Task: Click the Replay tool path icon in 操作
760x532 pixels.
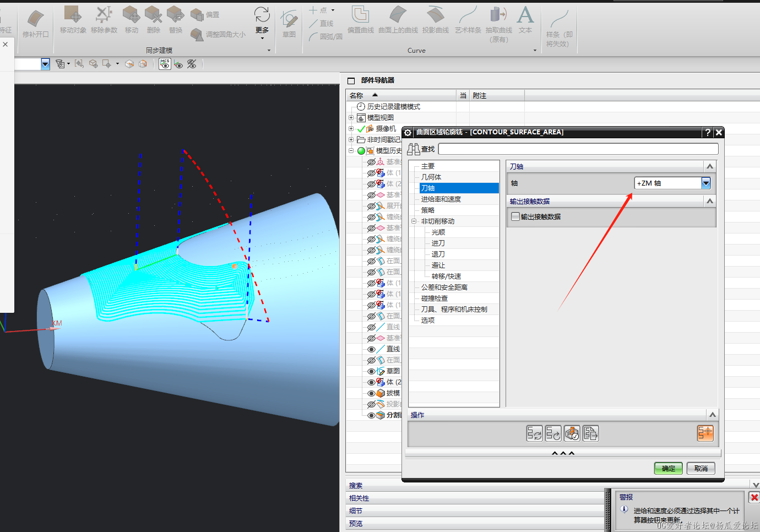Action: (x=553, y=433)
